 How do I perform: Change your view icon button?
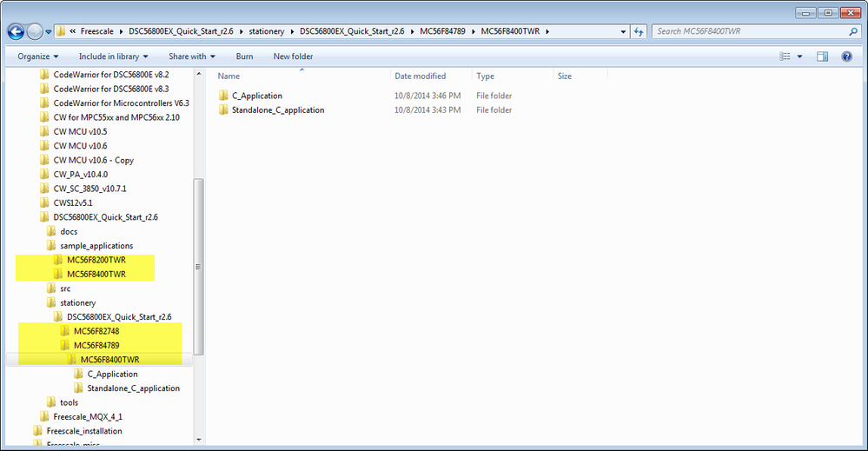coord(785,56)
